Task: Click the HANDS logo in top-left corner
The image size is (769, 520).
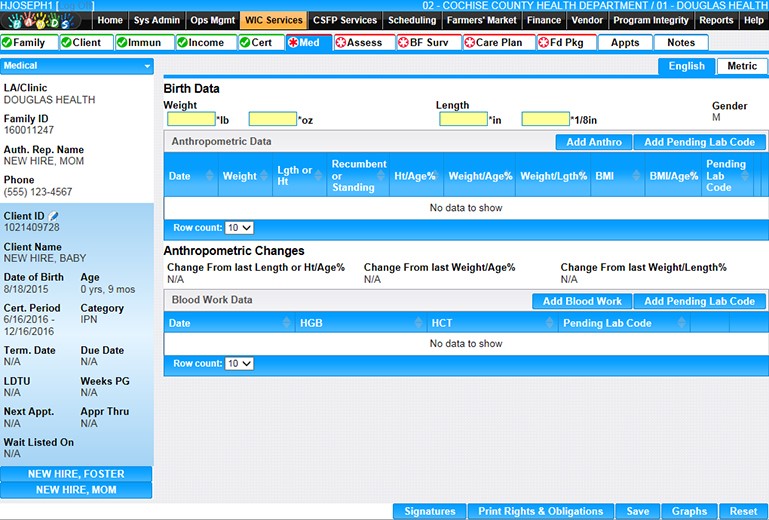Action: [38, 20]
